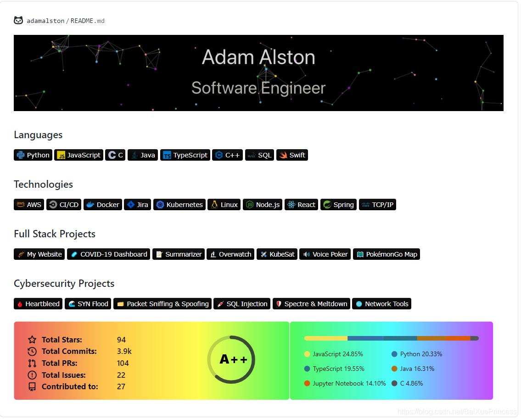Viewport: 521px width, 420px height.
Task: Open Packet Sniffing & Spoofing badge
Action: tap(162, 304)
